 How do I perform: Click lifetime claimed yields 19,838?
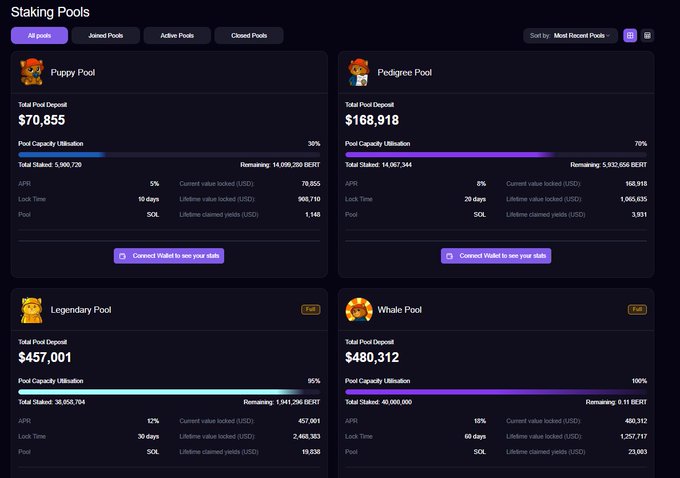pyautogui.click(x=311, y=452)
